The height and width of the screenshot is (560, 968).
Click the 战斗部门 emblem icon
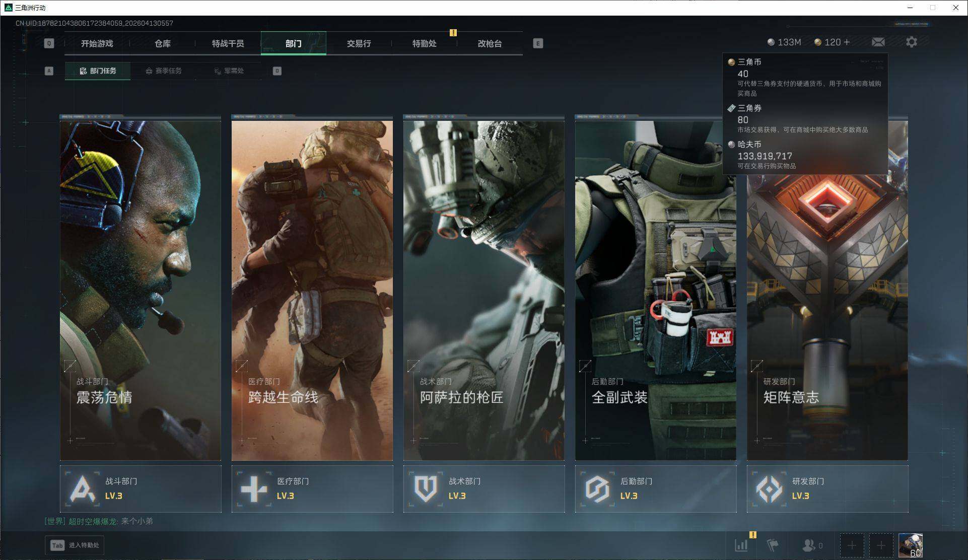click(x=83, y=488)
